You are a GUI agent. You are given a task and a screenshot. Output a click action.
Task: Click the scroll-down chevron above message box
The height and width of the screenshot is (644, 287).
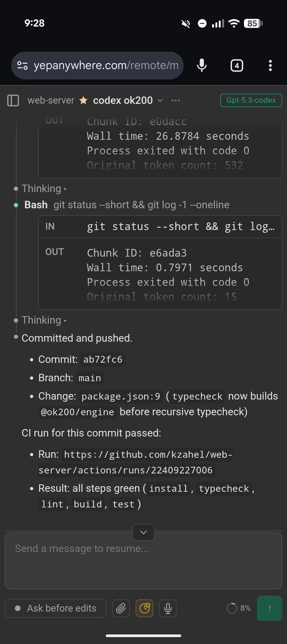pos(143,532)
